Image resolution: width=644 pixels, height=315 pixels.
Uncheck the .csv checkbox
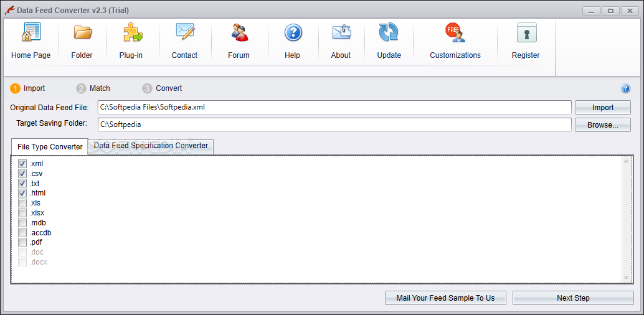tap(22, 174)
